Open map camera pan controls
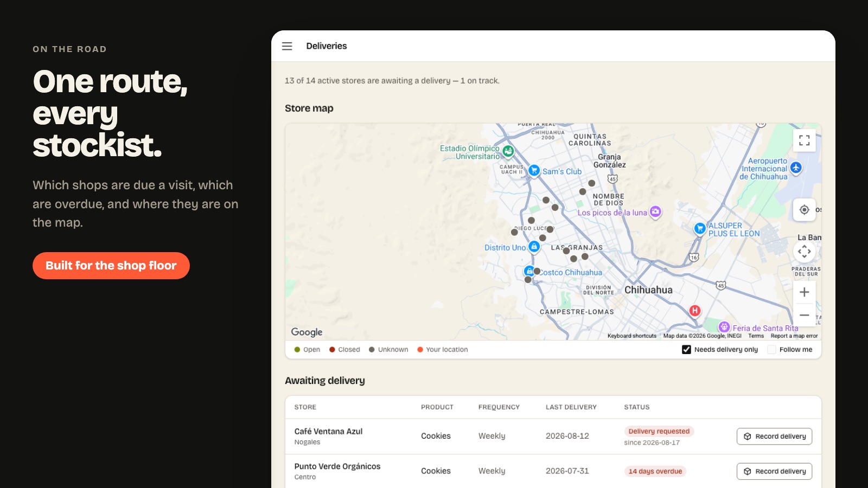Image resolution: width=868 pixels, height=488 pixels. tap(804, 251)
